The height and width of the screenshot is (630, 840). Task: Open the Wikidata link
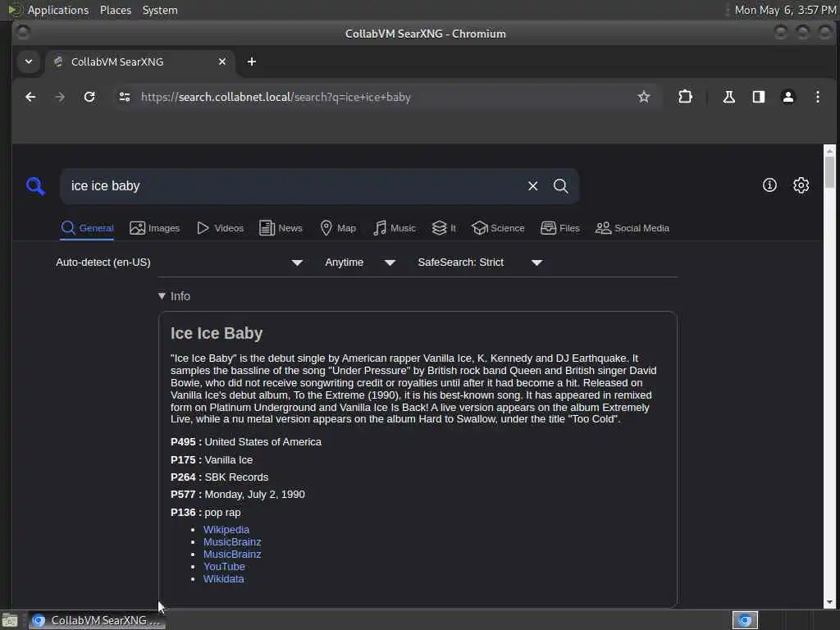223,579
